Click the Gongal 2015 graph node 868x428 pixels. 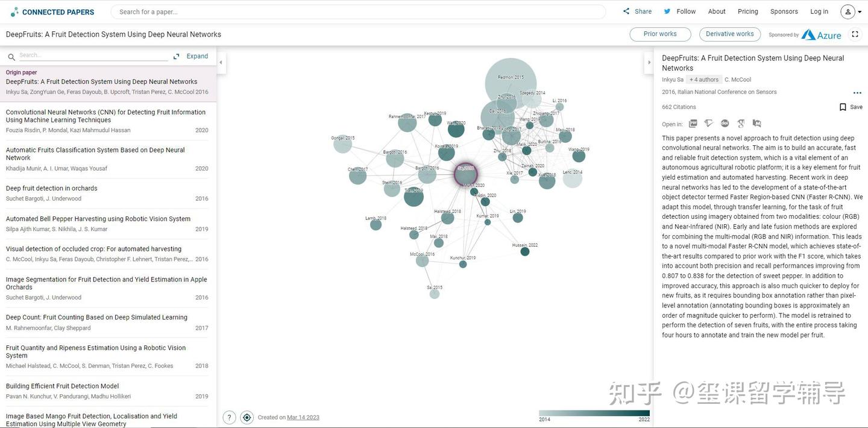coord(342,144)
